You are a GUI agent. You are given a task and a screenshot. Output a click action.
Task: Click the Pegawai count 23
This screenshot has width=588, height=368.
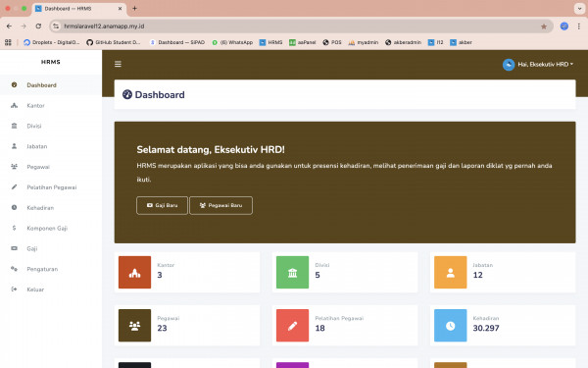pyautogui.click(x=162, y=328)
